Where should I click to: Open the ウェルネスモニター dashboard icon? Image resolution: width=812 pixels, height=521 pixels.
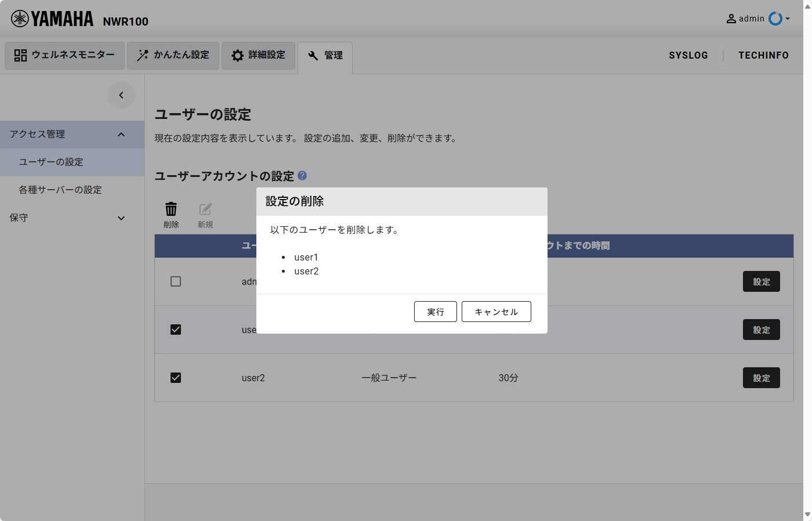coord(20,55)
